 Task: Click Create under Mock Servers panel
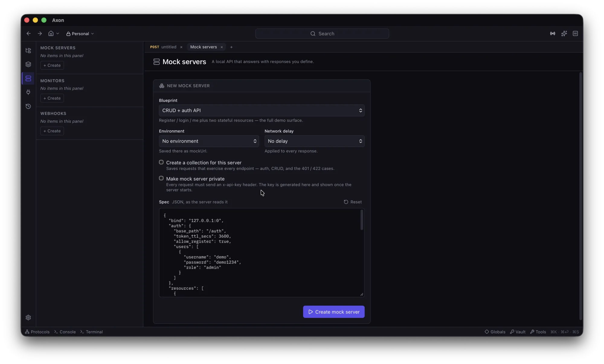[x=52, y=65]
